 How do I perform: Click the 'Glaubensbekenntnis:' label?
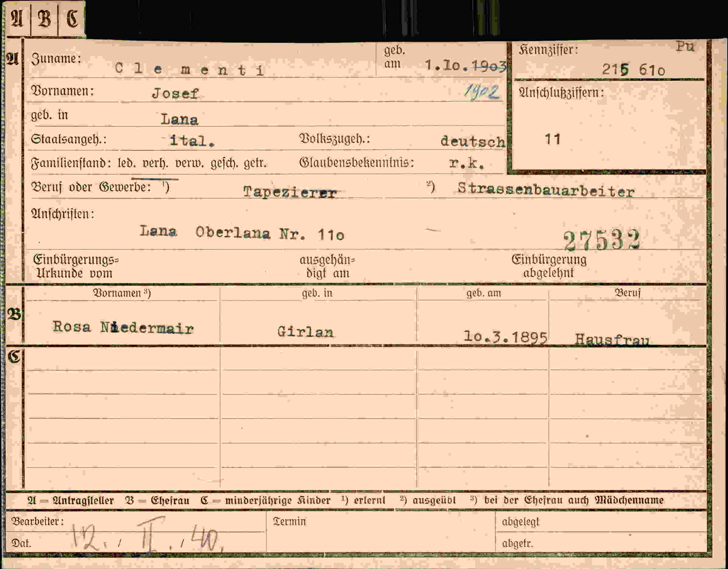click(357, 163)
